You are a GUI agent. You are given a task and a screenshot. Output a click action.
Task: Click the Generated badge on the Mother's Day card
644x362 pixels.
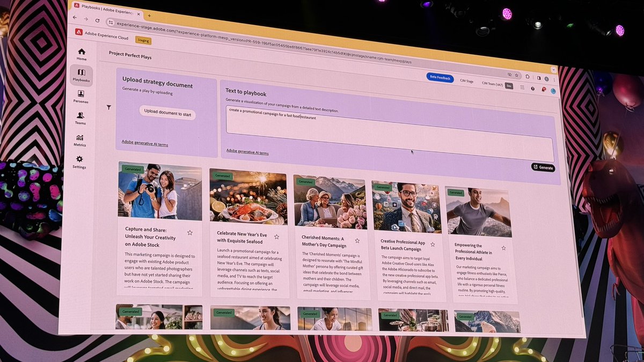(x=306, y=181)
